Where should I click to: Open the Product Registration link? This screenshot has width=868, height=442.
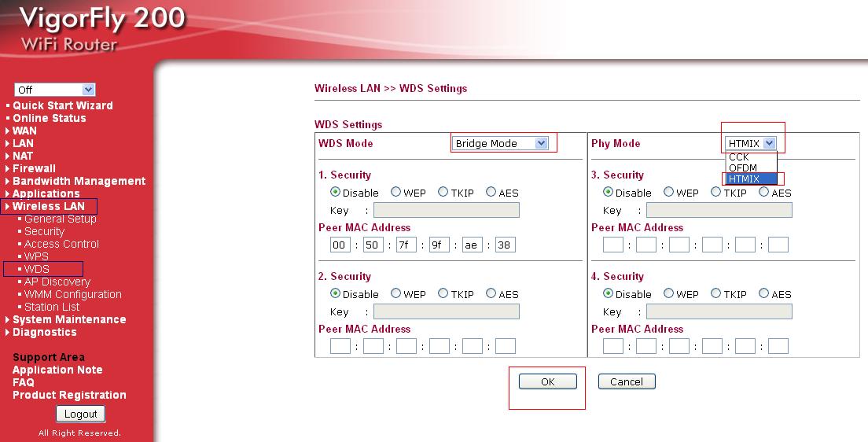pyautogui.click(x=69, y=395)
